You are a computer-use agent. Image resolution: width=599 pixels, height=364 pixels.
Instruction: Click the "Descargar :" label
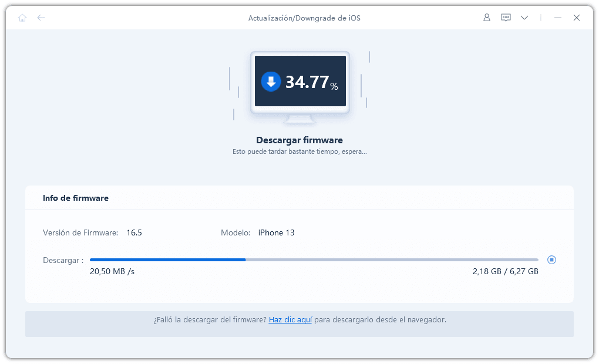coord(63,261)
